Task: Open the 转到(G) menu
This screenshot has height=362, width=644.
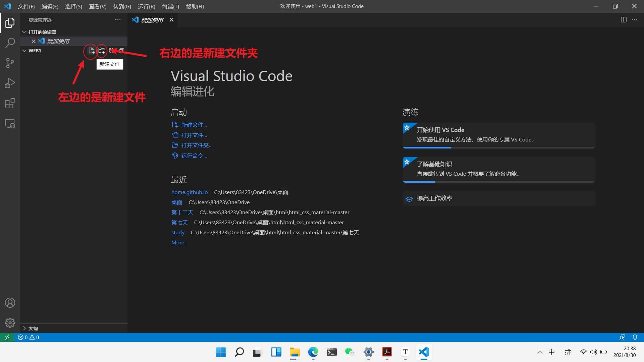Action: [x=122, y=6]
